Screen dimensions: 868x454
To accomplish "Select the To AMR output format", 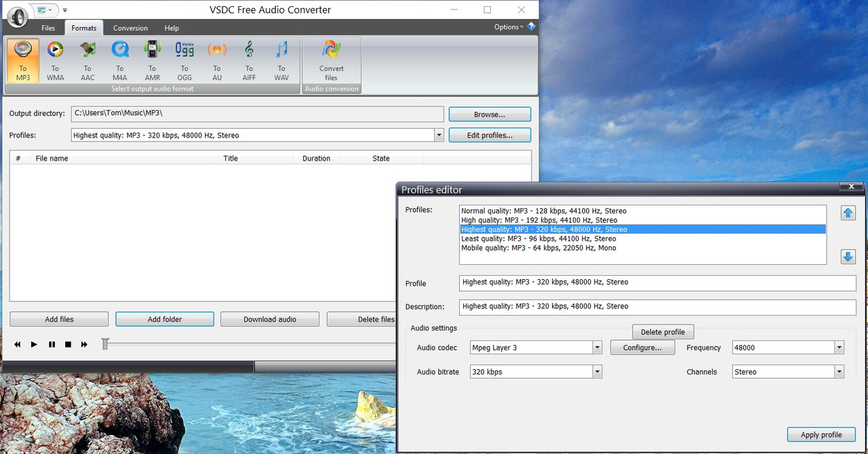I will (152, 60).
